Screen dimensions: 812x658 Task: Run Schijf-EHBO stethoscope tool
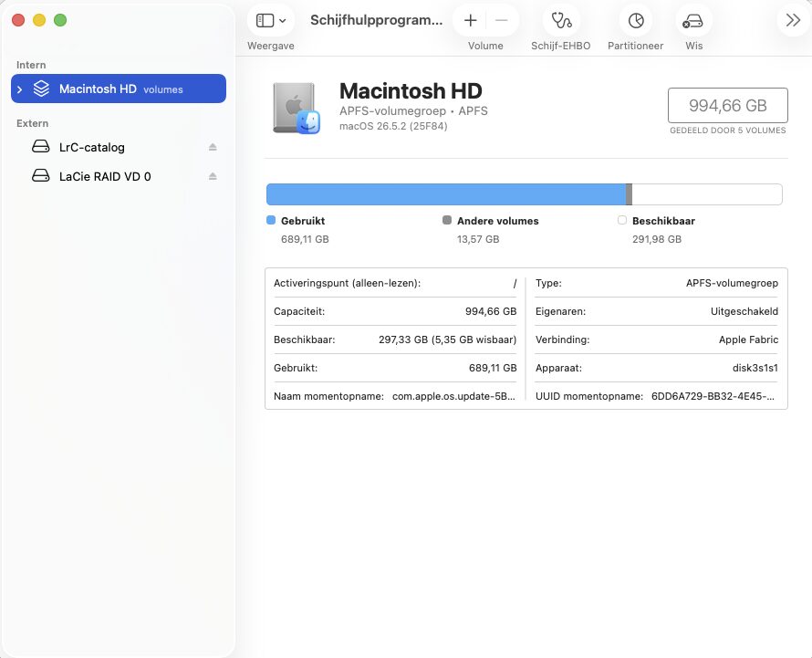click(x=561, y=21)
